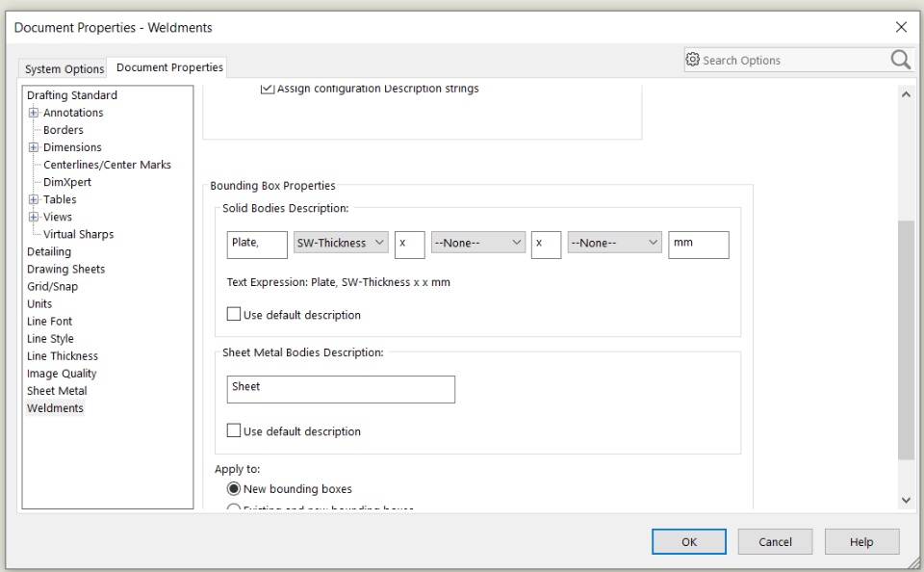Select Weldments in the tree
The width and height of the screenshot is (924, 572).
(55, 408)
